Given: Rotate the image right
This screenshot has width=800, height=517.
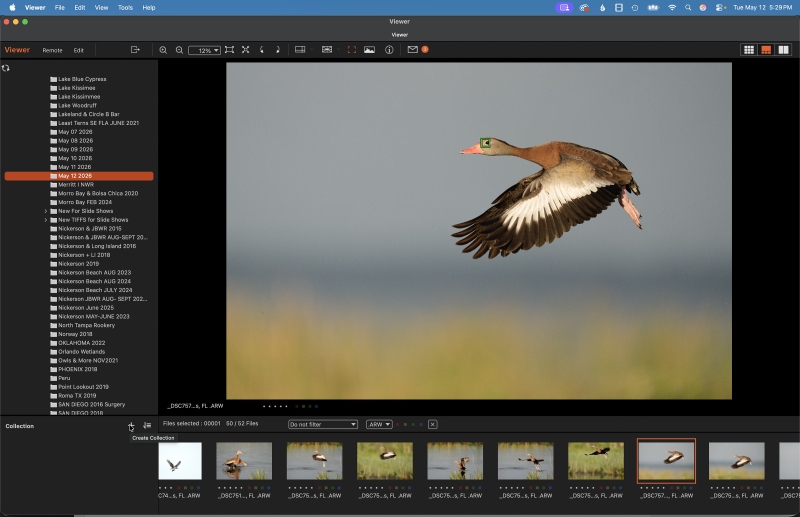Looking at the screenshot, I should point(278,50).
